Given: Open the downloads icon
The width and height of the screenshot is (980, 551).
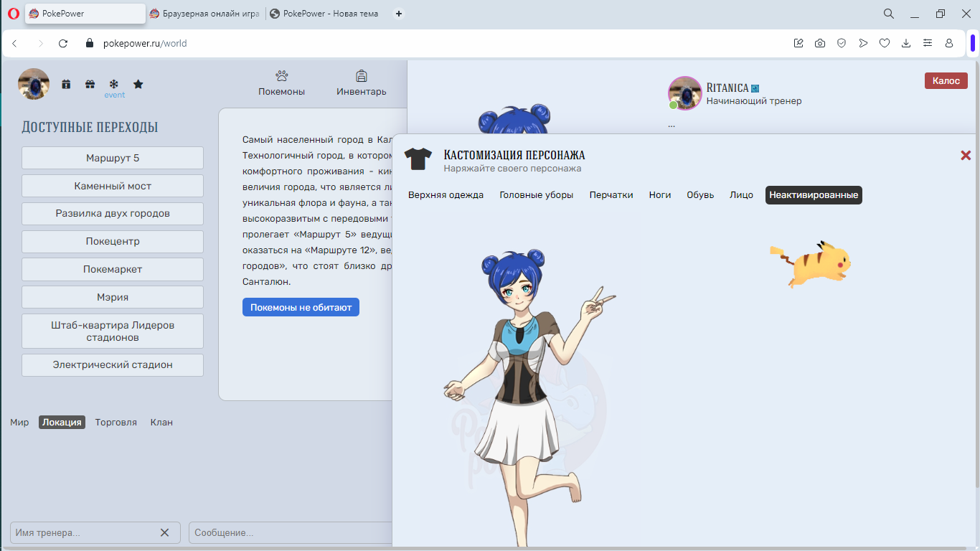Looking at the screenshot, I should [906, 43].
